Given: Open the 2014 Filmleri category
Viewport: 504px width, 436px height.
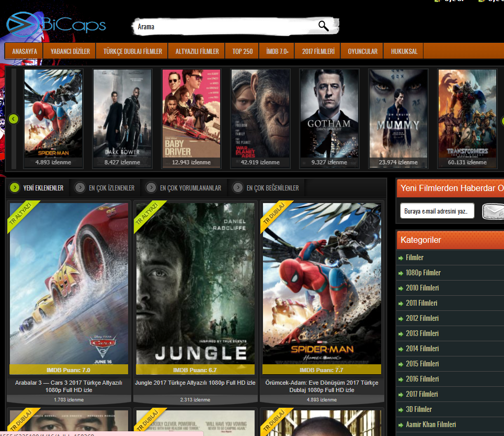Looking at the screenshot, I should (422, 348).
